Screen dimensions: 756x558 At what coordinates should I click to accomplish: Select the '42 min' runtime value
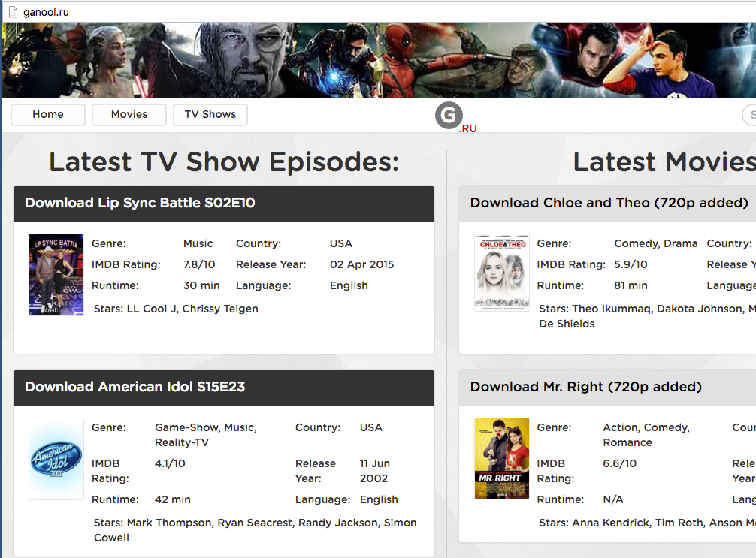(173, 499)
